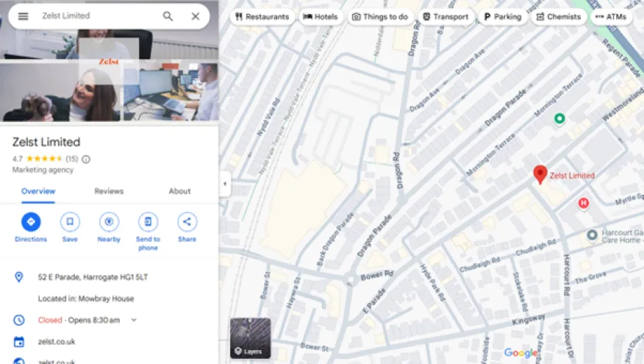Open Located in: Mowbray House

pyautogui.click(x=86, y=299)
